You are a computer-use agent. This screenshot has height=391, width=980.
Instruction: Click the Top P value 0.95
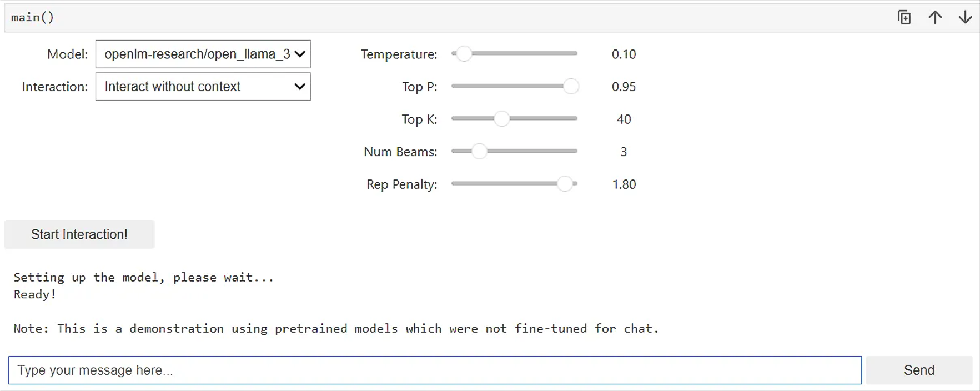(624, 87)
